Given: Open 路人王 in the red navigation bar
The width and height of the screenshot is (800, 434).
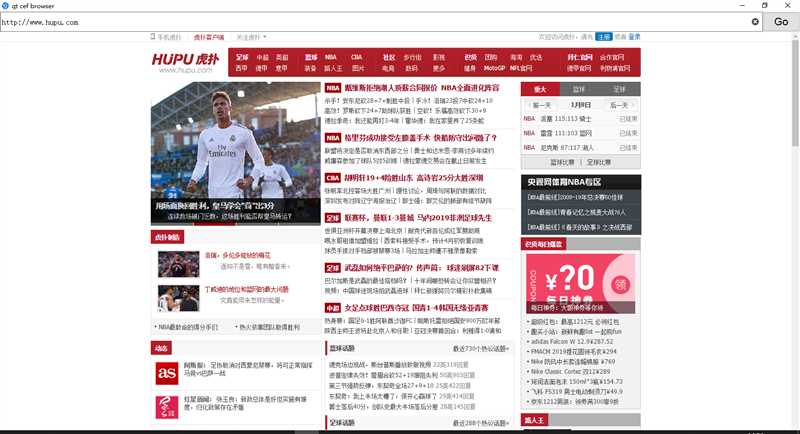Looking at the screenshot, I should pos(334,68).
